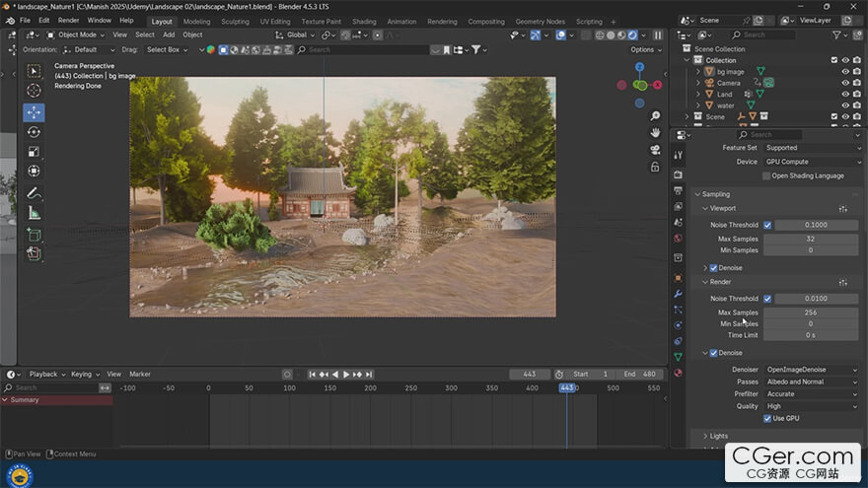The height and width of the screenshot is (488, 868).
Task: Select the Measure tool
Action: click(x=34, y=213)
